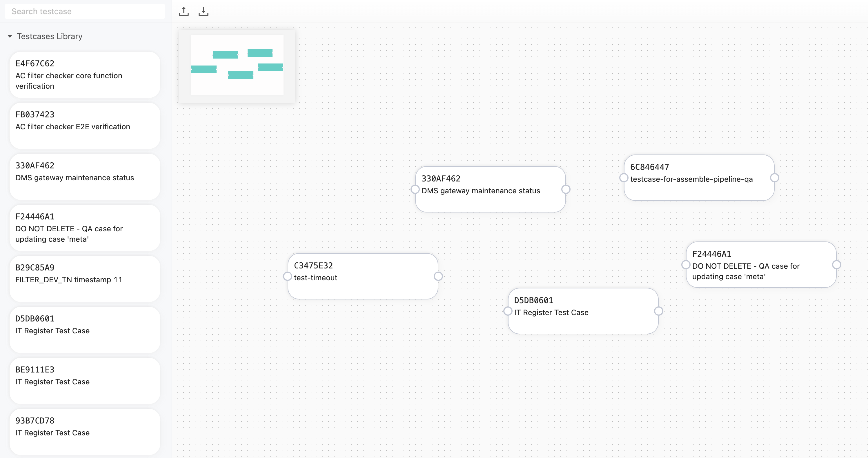This screenshot has height=458, width=868.
Task: Click output port of node 6C846447
Action: click(775, 178)
